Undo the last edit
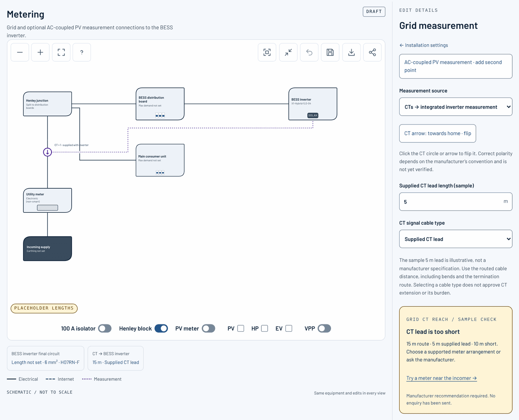This screenshot has width=519, height=420. (x=309, y=52)
